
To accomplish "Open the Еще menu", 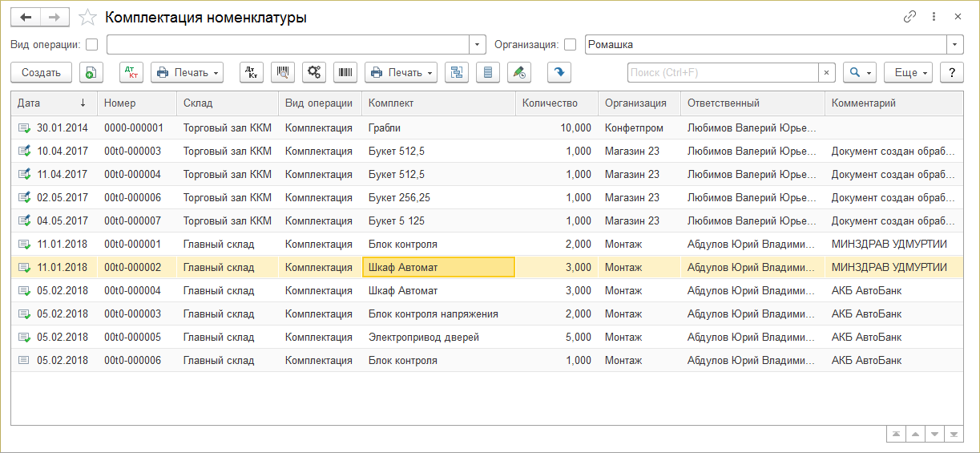I will click(908, 72).
